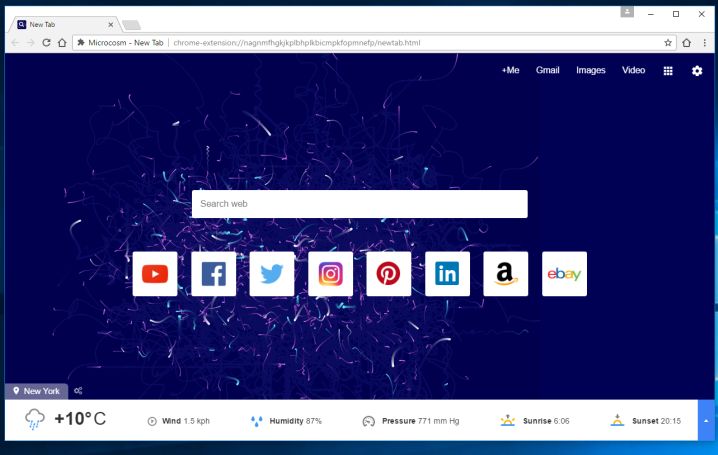
Task: Click the Sunset 20:15 time
Action: click(656, 421)
